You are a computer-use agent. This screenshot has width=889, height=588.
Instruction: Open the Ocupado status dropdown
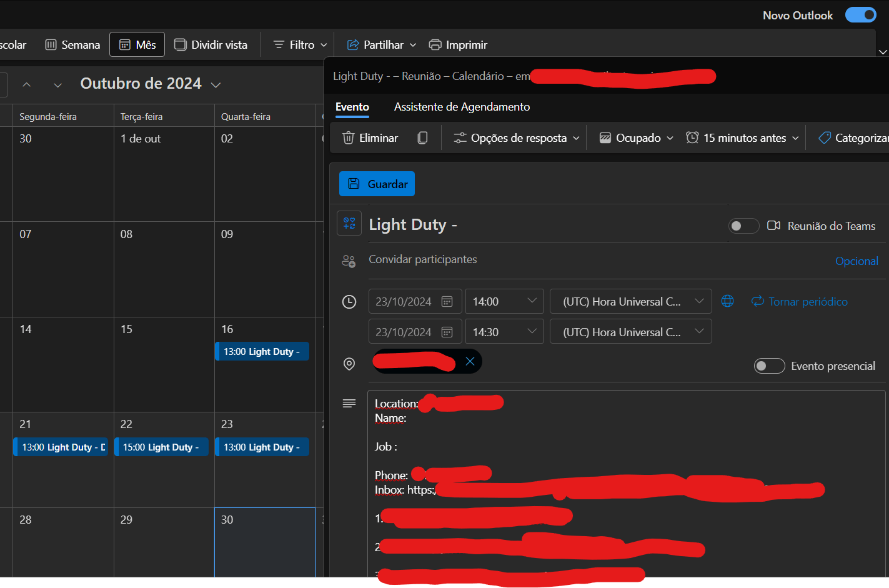point(636,138)
